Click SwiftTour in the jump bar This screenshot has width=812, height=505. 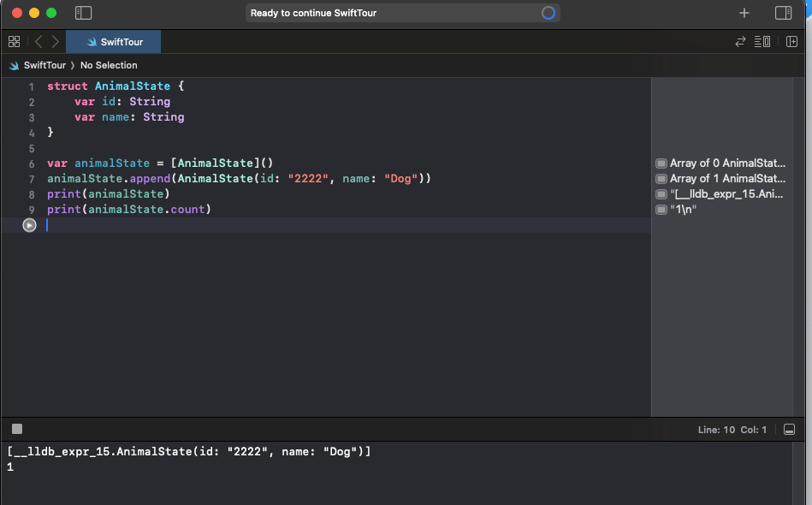point(44,65)
